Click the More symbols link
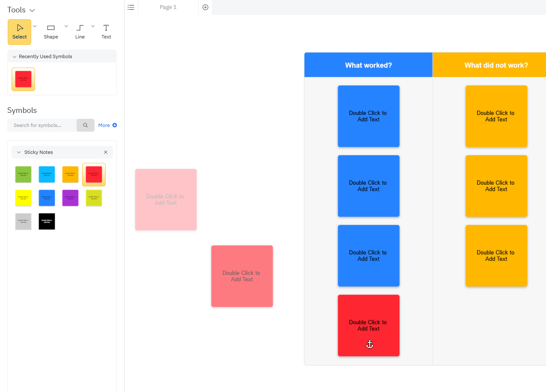 (107, 125)
